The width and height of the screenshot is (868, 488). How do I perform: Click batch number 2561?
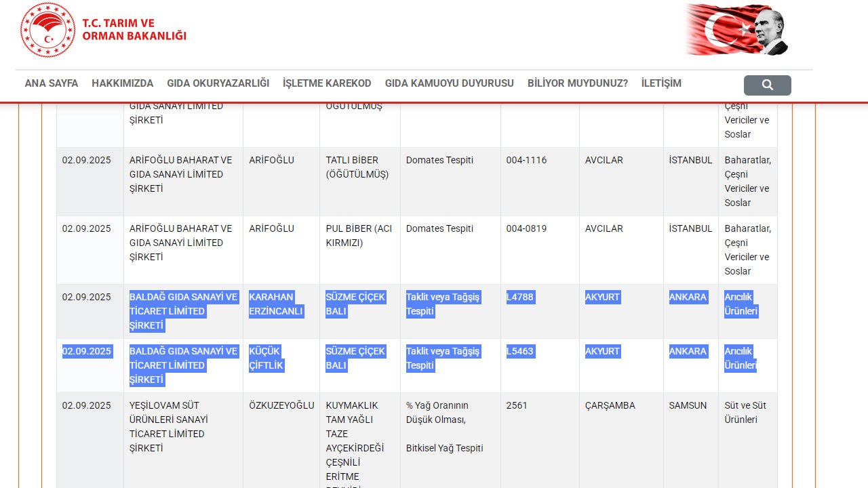click(x=517, y=405)
